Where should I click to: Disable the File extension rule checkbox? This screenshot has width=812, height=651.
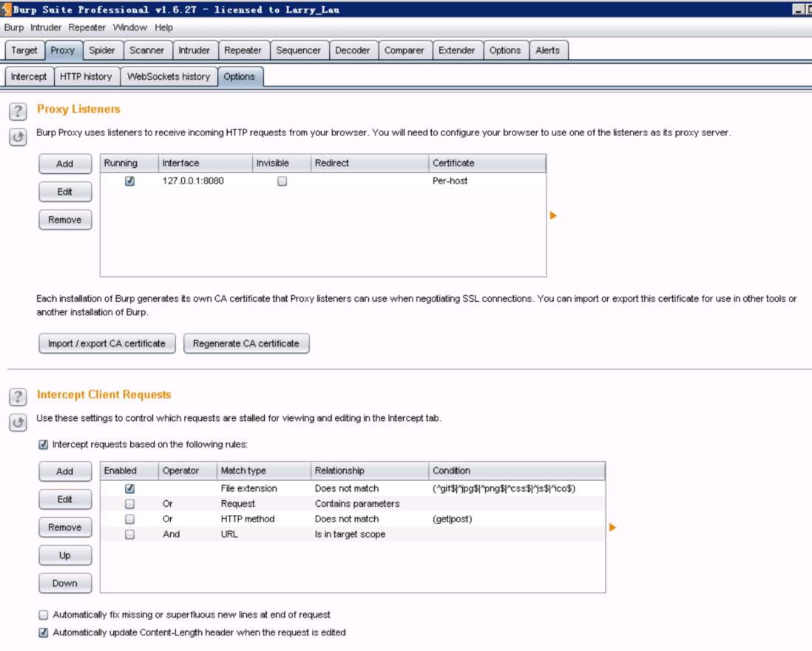tap(129, 488)
